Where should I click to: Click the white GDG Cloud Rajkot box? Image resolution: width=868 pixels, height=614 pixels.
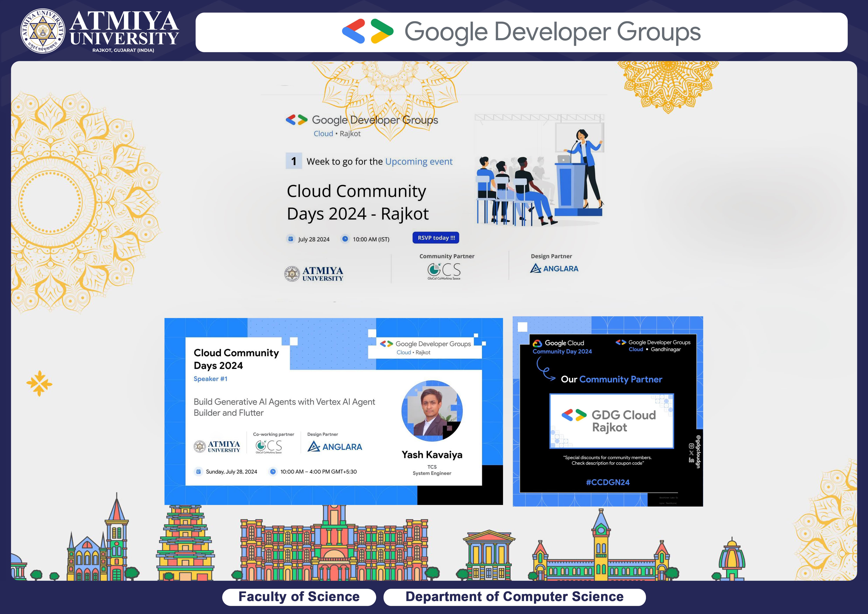point(612,421)
